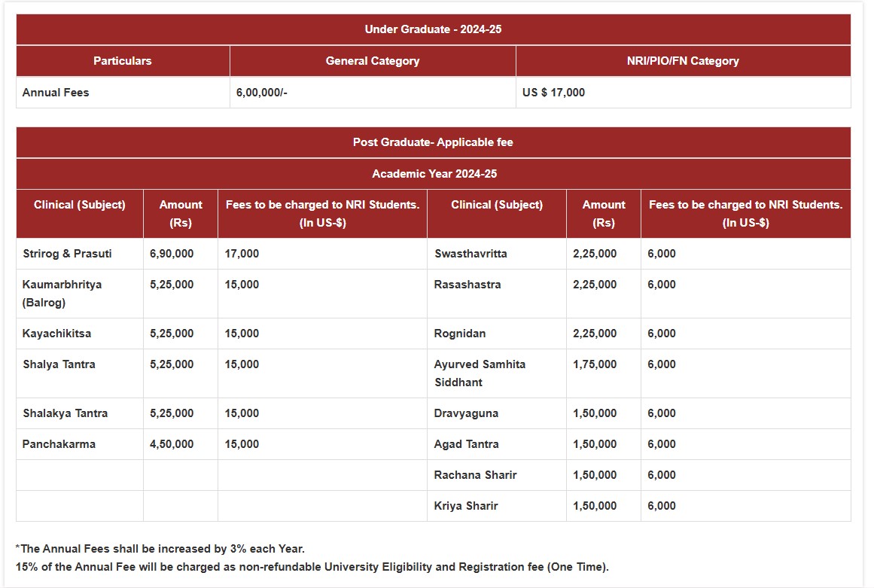Click the General Category column header
Screen dimensions: 874x588
tap(373, 61)
